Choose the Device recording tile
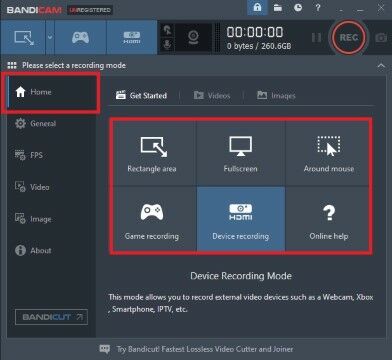The width and height of the screenshot is (392, 360). [x=241, y=219]
